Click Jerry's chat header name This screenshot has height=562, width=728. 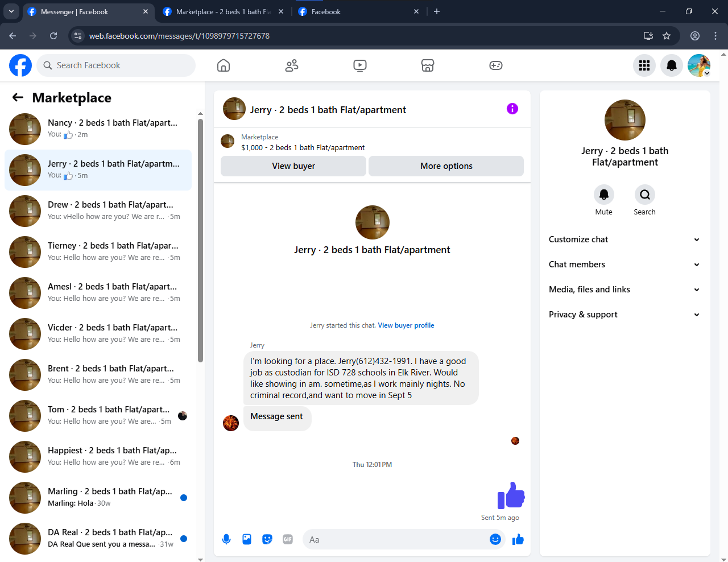tap(328, 110)
